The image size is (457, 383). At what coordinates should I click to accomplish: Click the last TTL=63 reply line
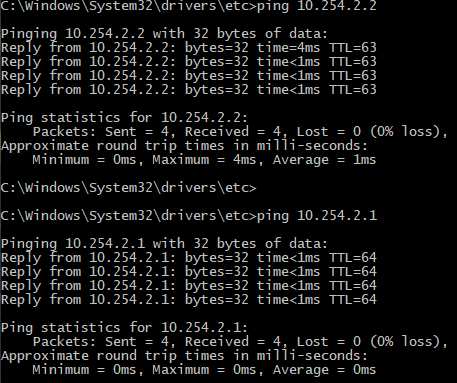(x=189, y=90)
